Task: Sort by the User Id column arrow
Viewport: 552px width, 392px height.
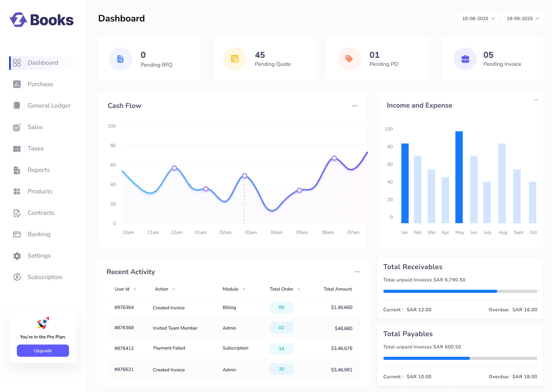Action: point(135,289)
